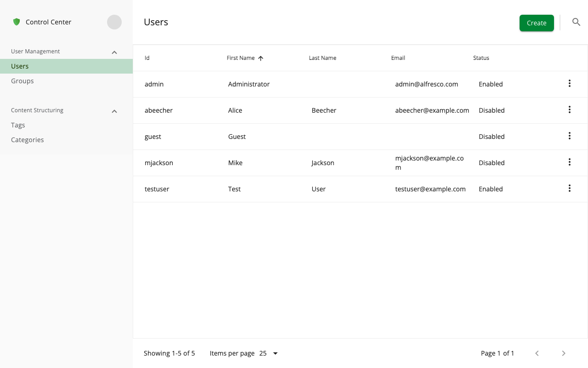Open actions menu for abeecher row
Screen dimensions: 588x368
569,110
